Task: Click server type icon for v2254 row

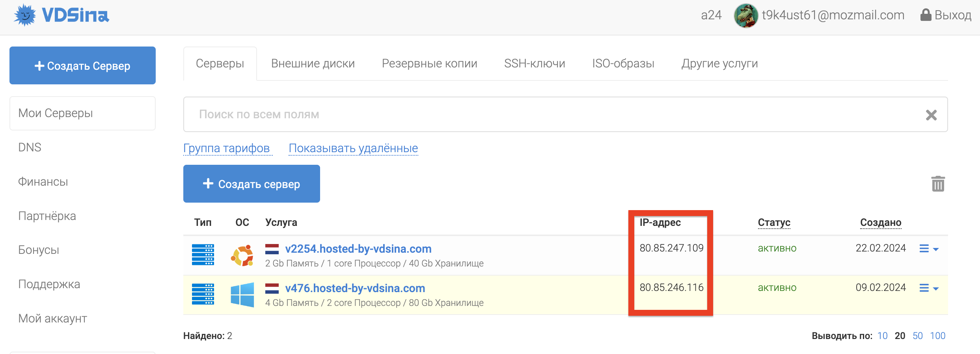Action: pos(203,255)
